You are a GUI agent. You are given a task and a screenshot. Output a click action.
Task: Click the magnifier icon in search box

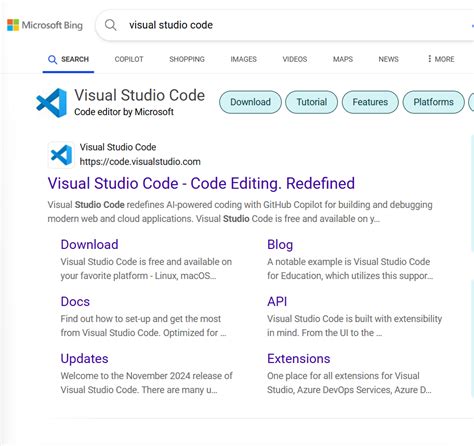110,25
